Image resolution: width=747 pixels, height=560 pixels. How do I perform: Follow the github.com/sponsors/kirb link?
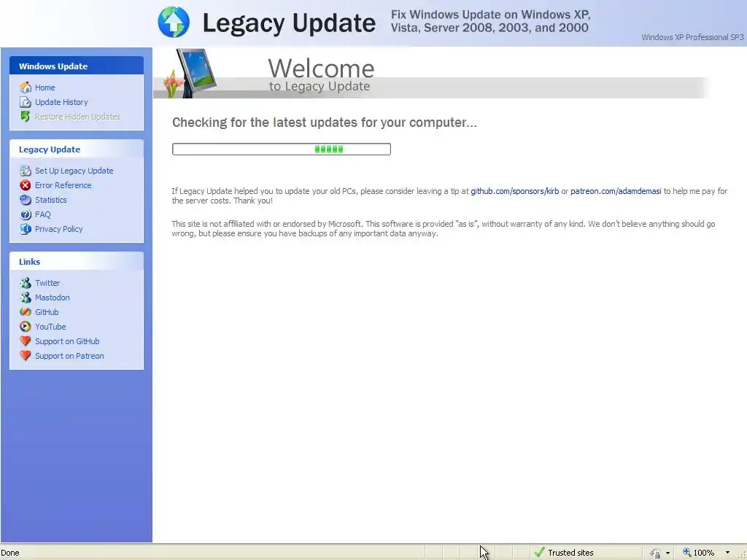[514, 191]
